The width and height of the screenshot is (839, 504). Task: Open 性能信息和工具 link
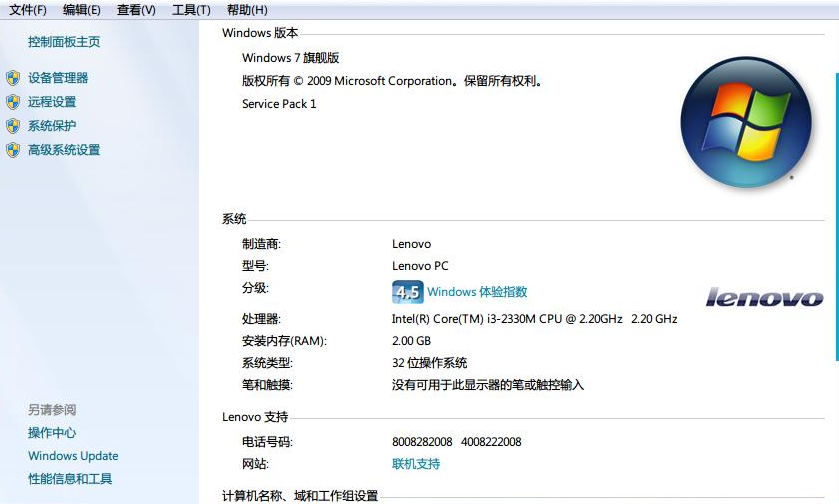click(70, 479)
